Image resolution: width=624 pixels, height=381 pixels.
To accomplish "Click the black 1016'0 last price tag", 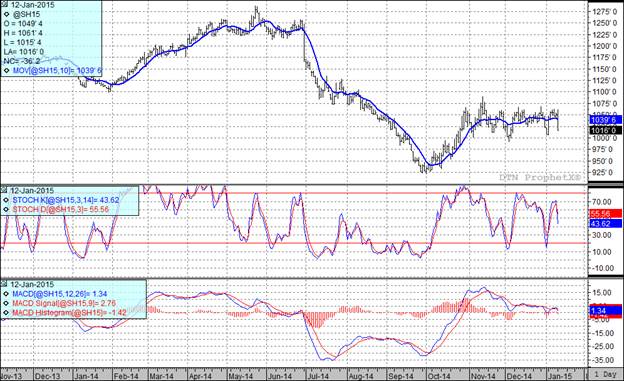I will (x=605, y=130).
